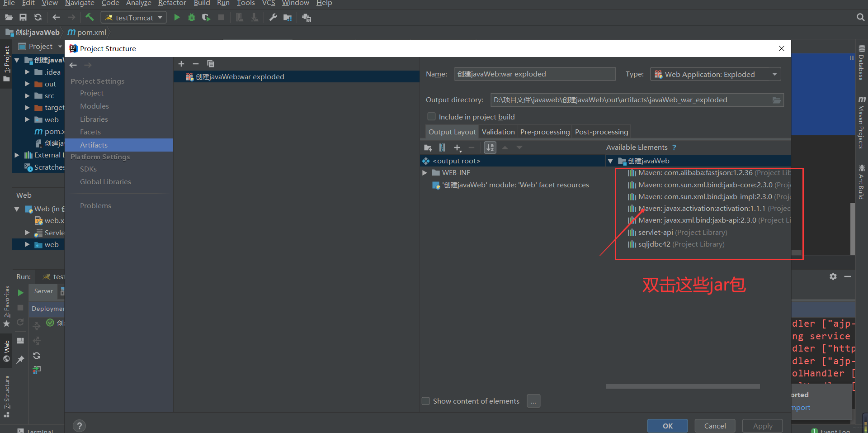This screenshot has height=433, width=868.
Task: Open Project Structure toolbar icon
Action: click(x=288, y=17)
